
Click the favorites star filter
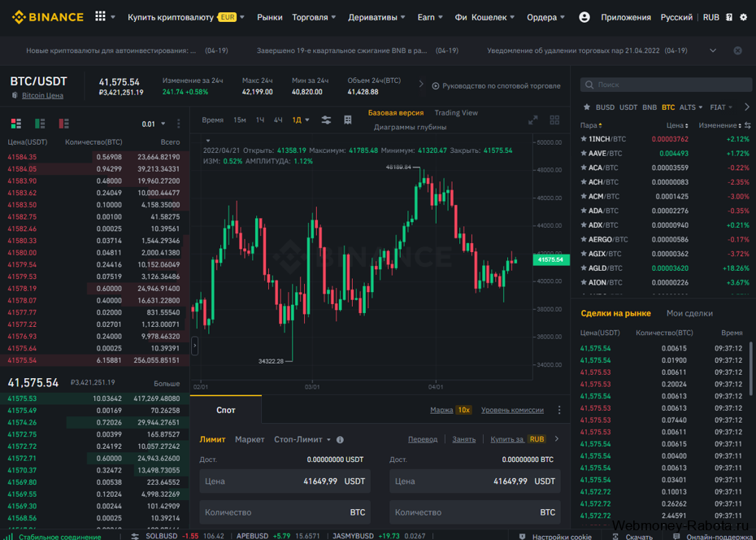click(587, 107)
